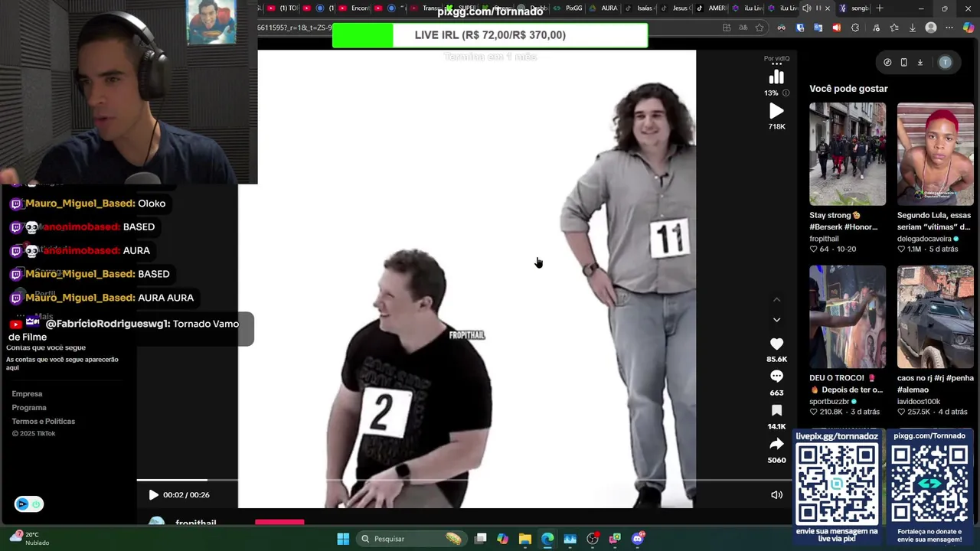
Task: Toggle video sound with speaker icon
Action: tap(776, 495)
